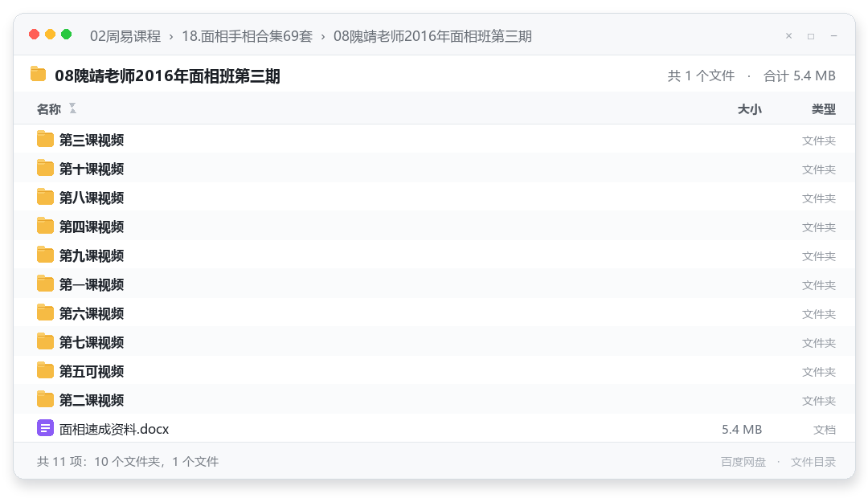Click the header folder icon beside 08隗靖老师2016年面相班第三期
The image size is (868, 498).
point(39,74)
